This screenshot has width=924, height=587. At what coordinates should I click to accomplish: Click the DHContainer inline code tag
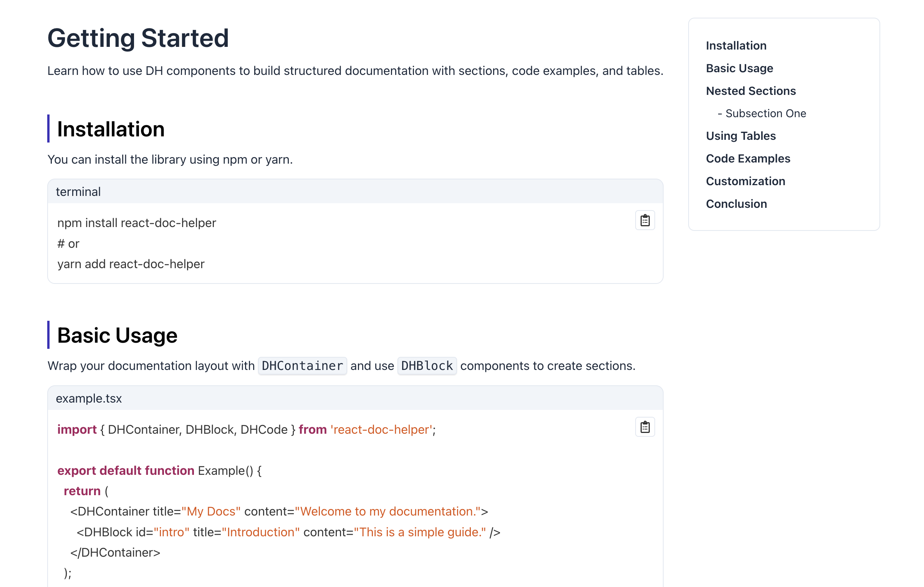pos(302,366)
